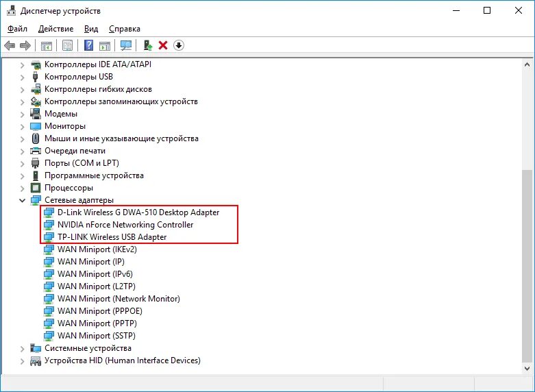This screenshot has height=392, width=535.
Task: Toggle the console tree pane icon
Action: (47, 45)
